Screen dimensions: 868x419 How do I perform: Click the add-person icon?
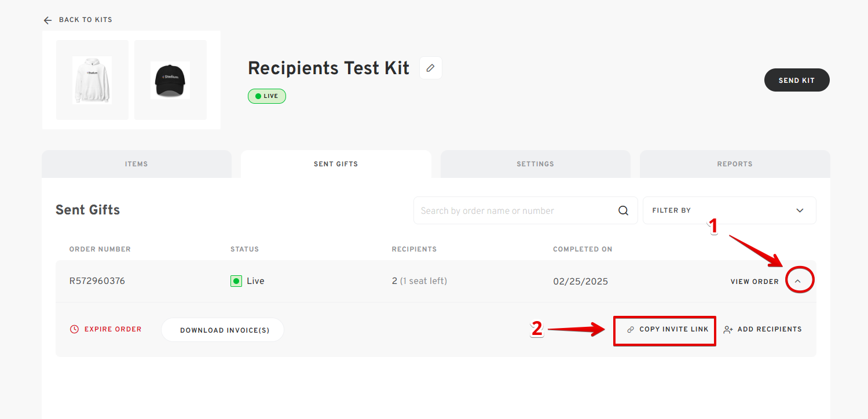tap(728, 329)
